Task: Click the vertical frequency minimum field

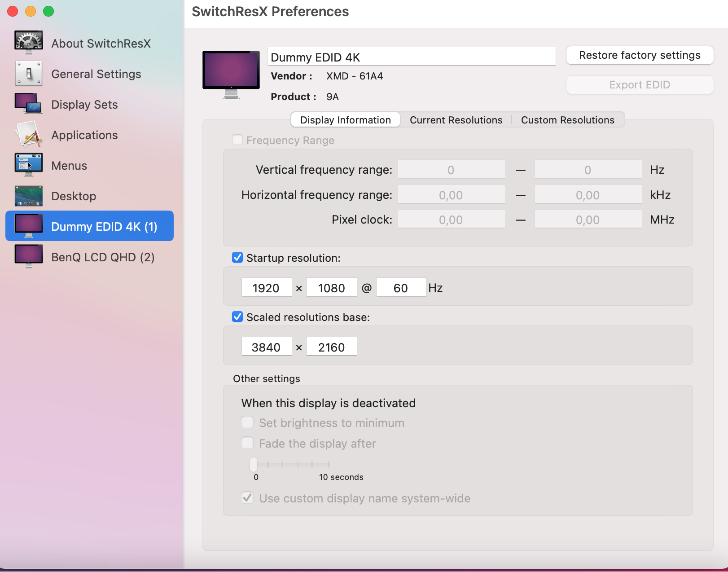Action: tap(452, 169)
